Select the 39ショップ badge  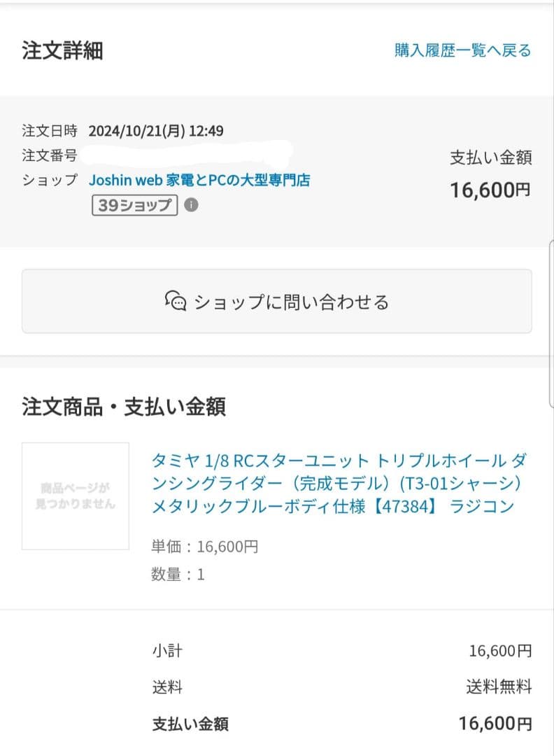point(134,205)
